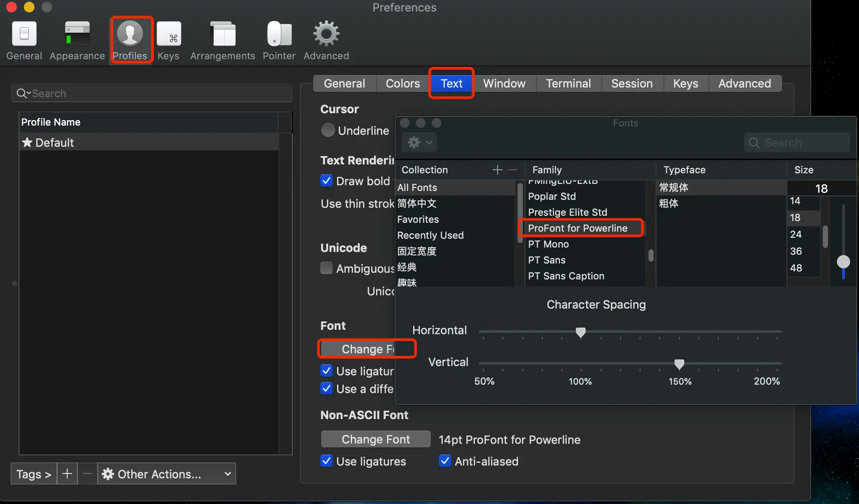Add new profile with plus button
859x504 pixels.
[x=67, y=474]
